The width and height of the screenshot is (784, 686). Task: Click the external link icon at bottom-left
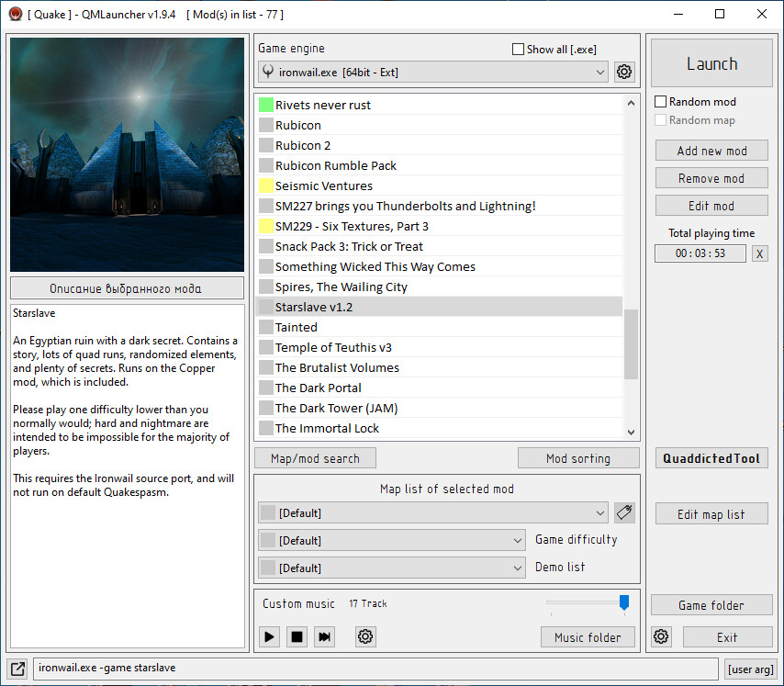[x=17, y=668]
